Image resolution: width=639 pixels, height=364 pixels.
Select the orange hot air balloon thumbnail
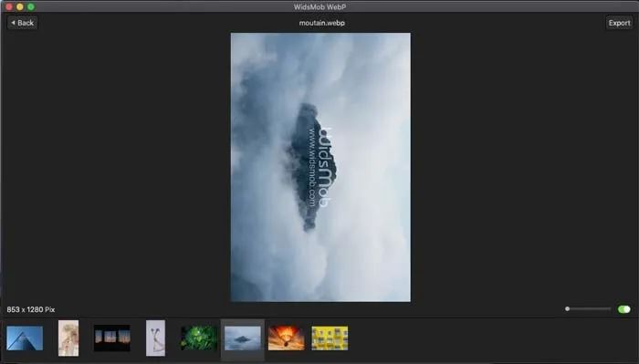(x=286, y=338)
